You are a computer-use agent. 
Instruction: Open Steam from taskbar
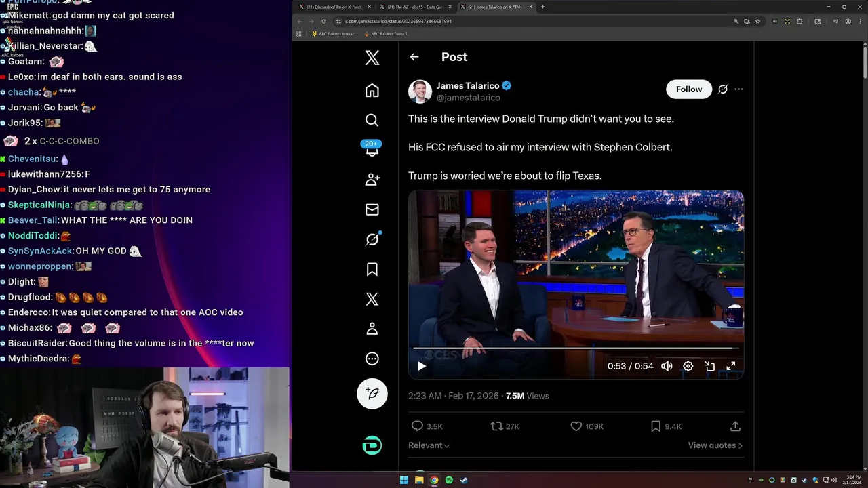click(464, 480)
